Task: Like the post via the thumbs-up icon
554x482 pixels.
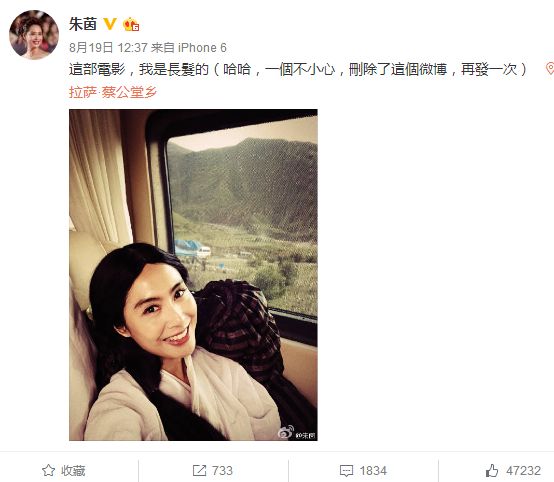Action: [492, 470]
